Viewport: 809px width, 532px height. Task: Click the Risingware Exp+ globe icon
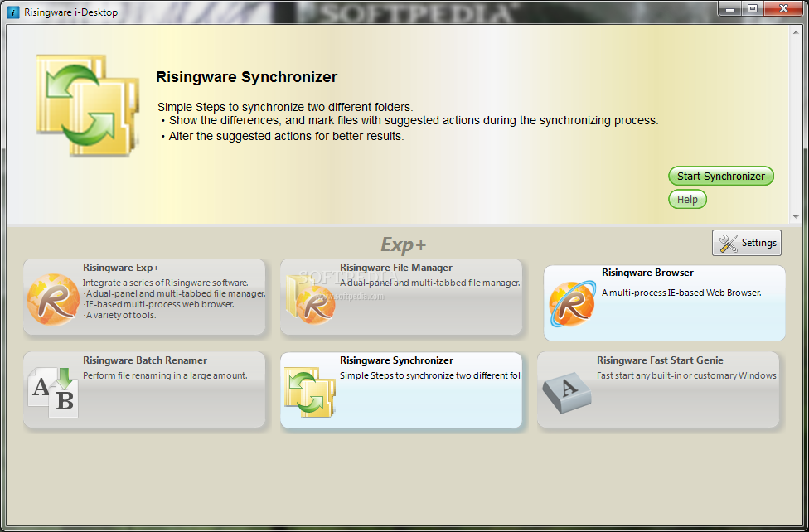[53, 300]
